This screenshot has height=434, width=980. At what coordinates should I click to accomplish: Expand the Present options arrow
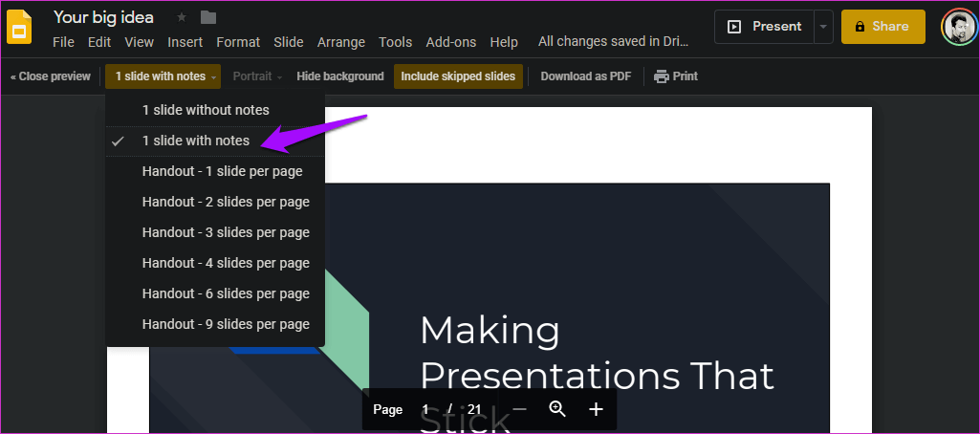point(823,27)
